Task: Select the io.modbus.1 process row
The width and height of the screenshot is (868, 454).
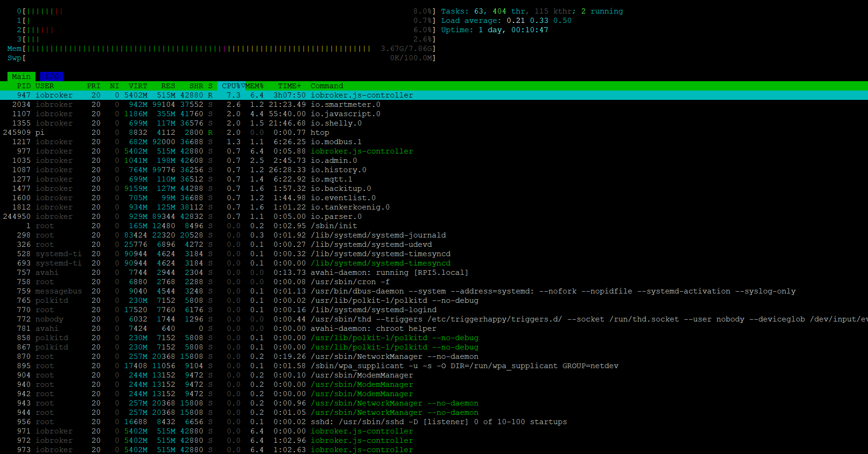Action: [x=434, y=142]
